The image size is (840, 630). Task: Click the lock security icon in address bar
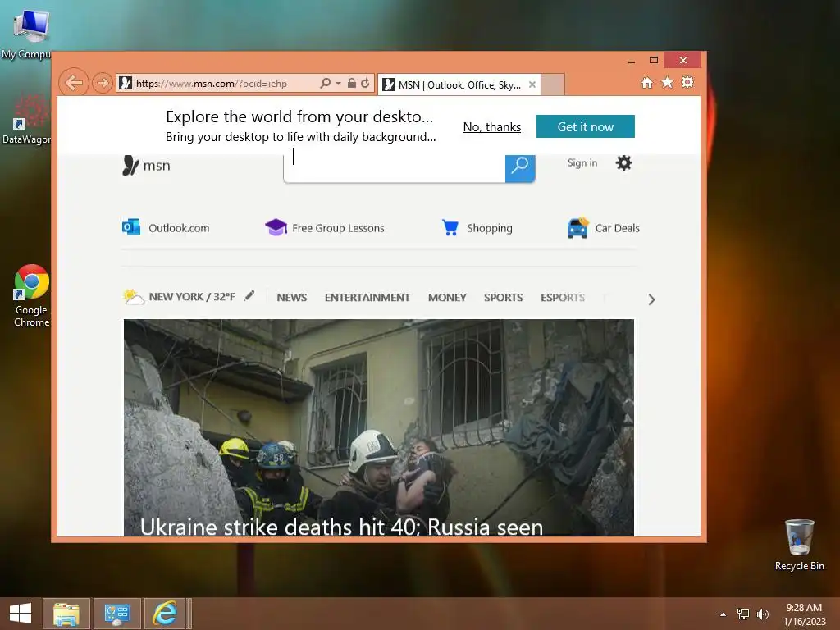coord(351,83)
